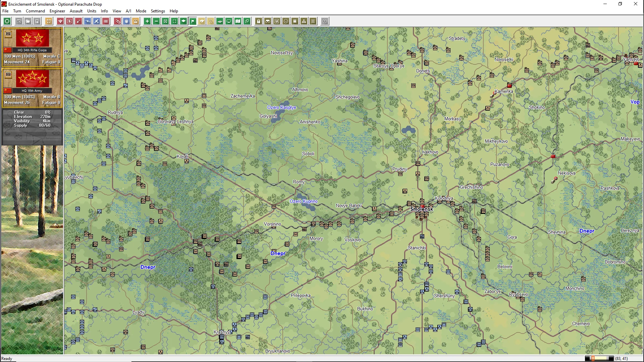
Task: Open the Assault menu
Action: point(76,11)
